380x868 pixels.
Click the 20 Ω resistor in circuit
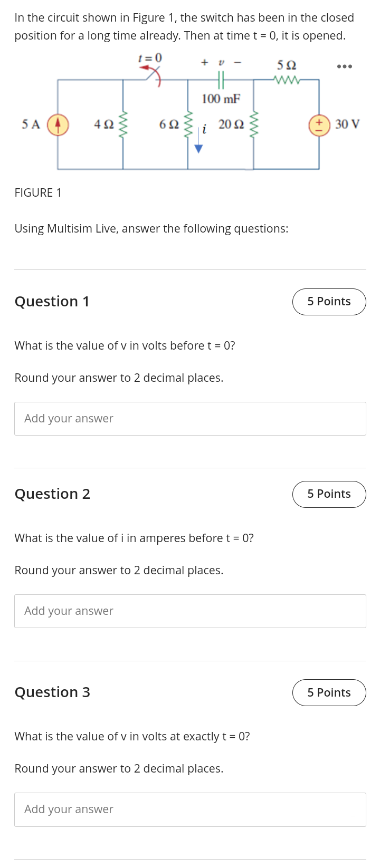coord(254,124)
